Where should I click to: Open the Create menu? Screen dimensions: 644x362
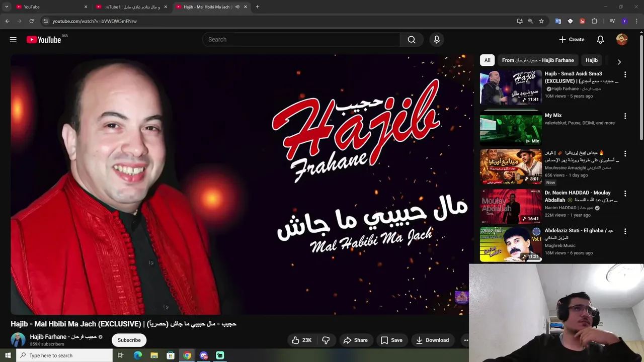[x=572, y=39]
